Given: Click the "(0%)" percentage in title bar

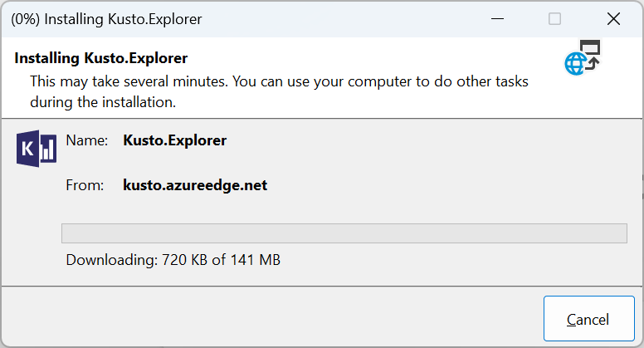Looking at the screenshot, I should click(x=27, y=18).
